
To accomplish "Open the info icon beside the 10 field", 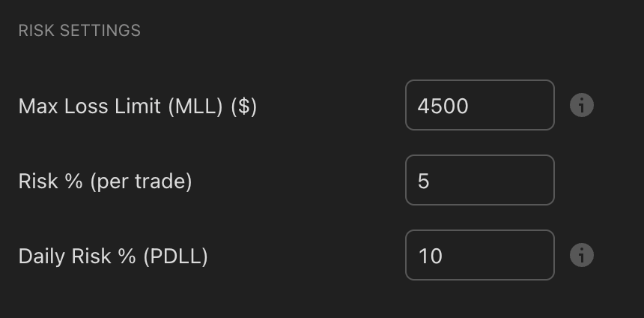I will click(x=582, y=256).
